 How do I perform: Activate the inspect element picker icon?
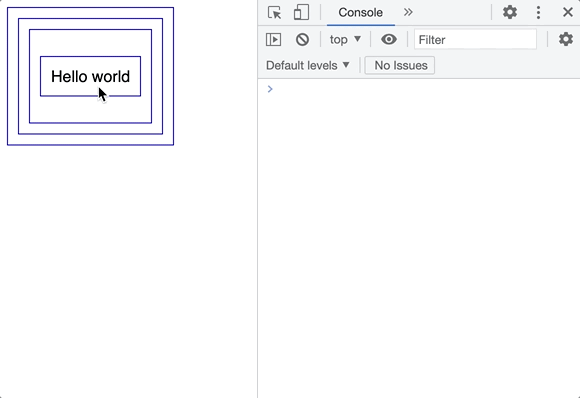click(x=274, y=13)
